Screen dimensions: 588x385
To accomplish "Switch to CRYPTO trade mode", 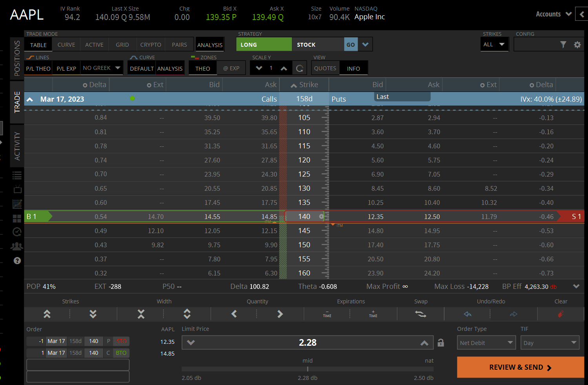I will click(151, 45).
